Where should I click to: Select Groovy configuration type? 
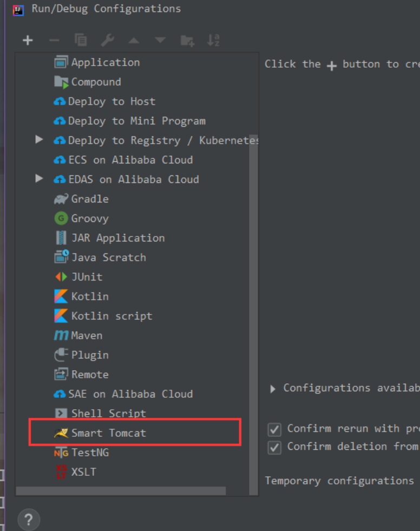90,219
